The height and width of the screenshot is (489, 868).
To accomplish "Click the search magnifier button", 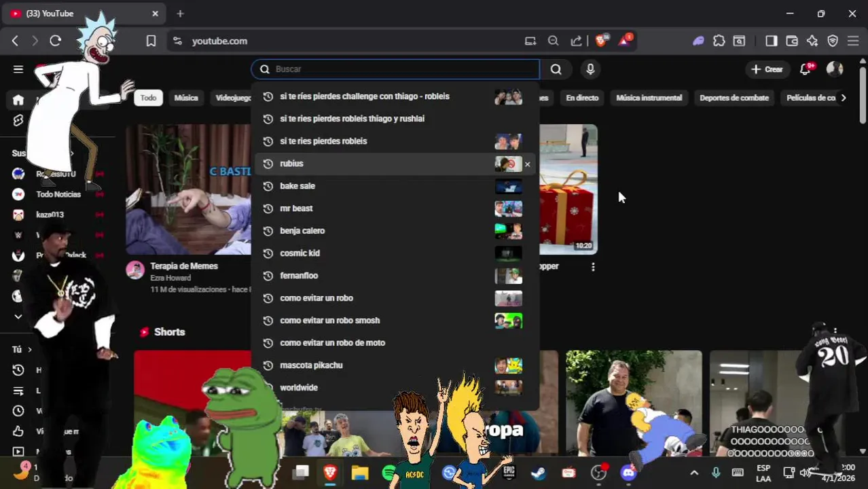I will [x=556, y=69].
